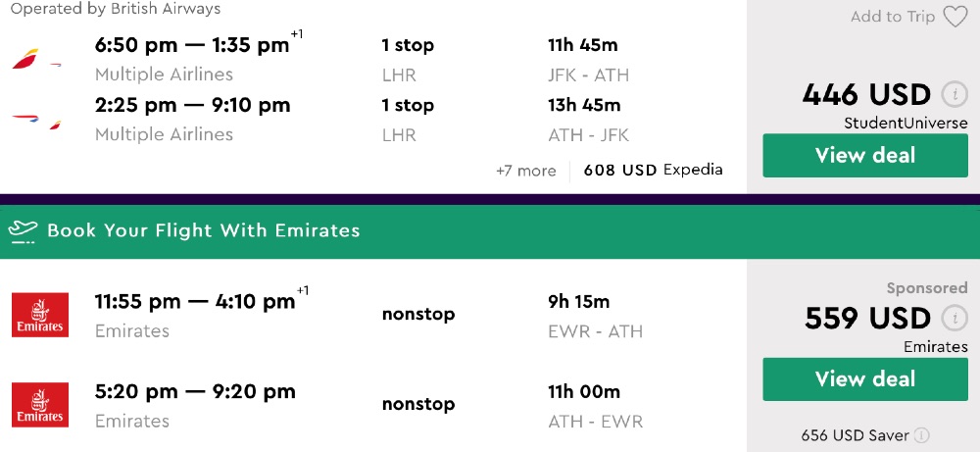Open 608 USD Expedia offer
The width and height of the screenshot is (980, 452).
click(x=653, y=170)
